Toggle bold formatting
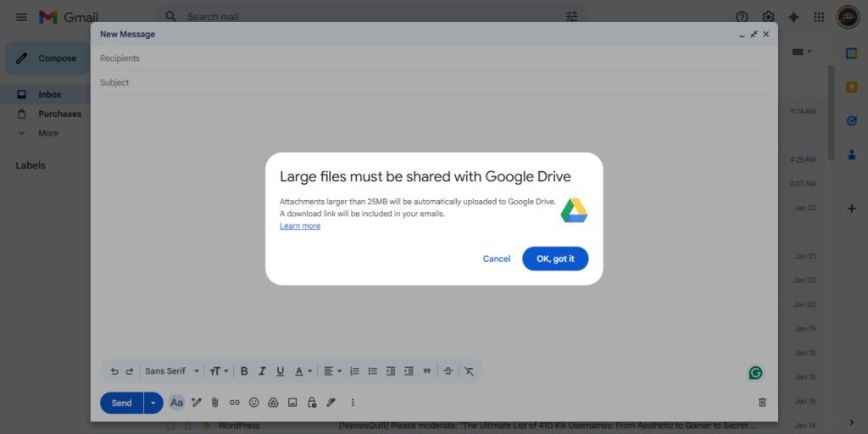Screen dimensions: 868x434 [x=244, y=371]
